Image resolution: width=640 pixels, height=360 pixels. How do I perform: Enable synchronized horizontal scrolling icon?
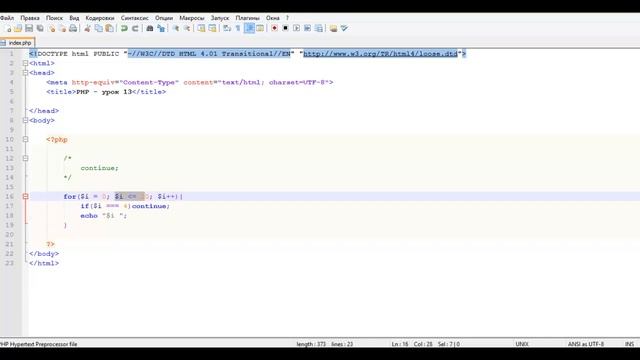(x=212, y=29)
